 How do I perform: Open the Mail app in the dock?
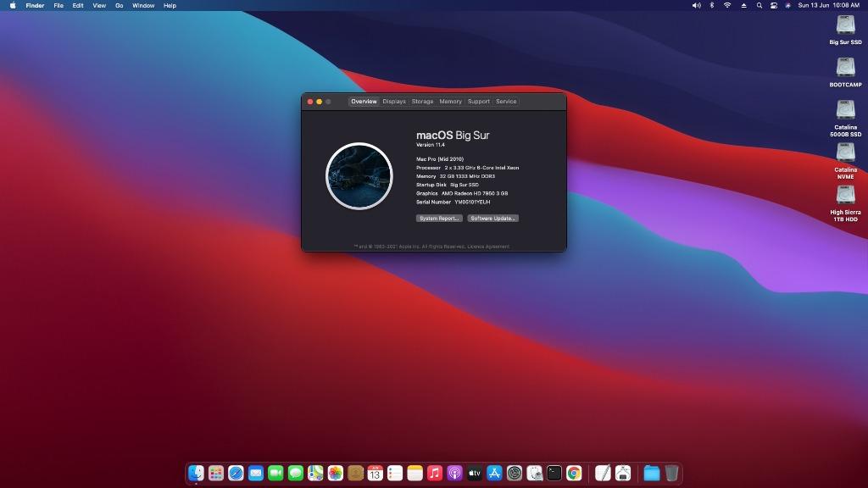coord(256,473)
